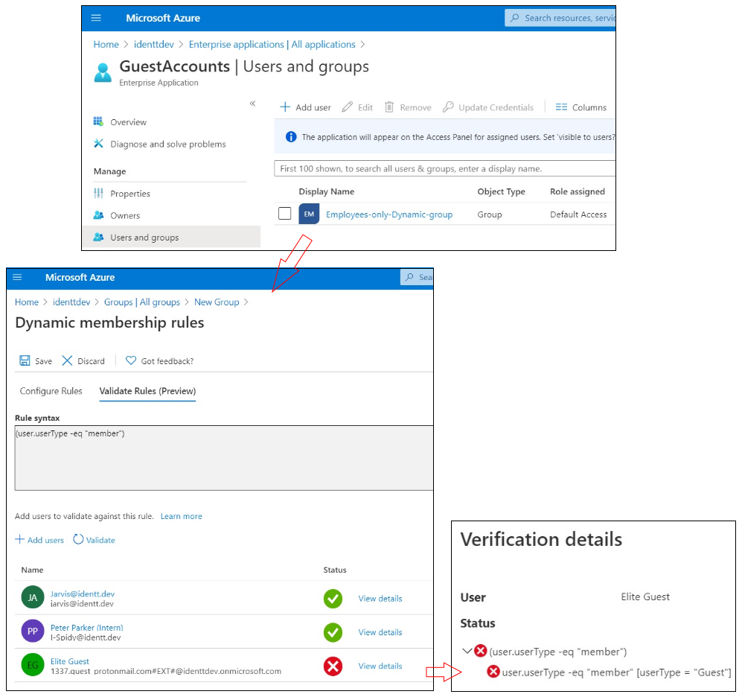
Task: Click the Discard button
Action: coord(84,361)
